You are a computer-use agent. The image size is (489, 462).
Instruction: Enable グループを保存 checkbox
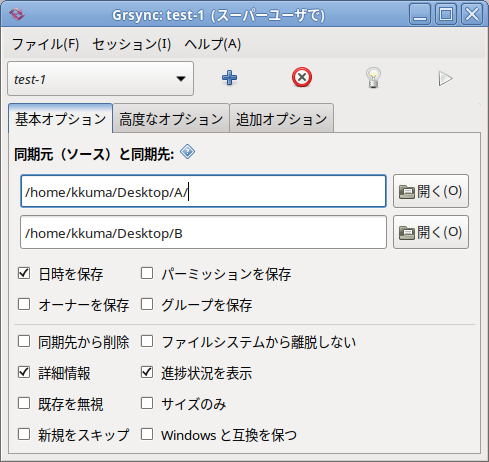(x=147, y=304)
